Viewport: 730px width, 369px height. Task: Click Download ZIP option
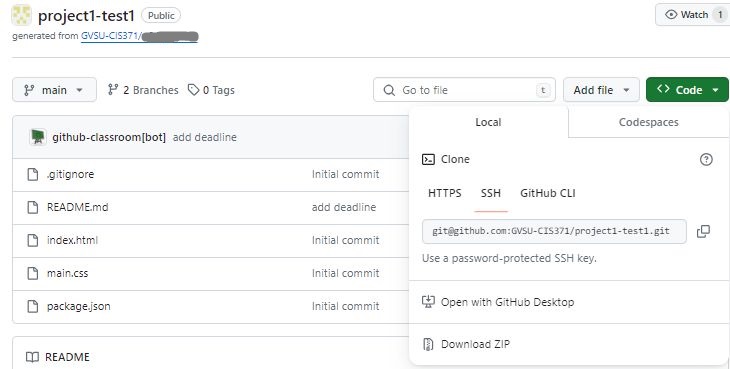(x=475, y=344)
